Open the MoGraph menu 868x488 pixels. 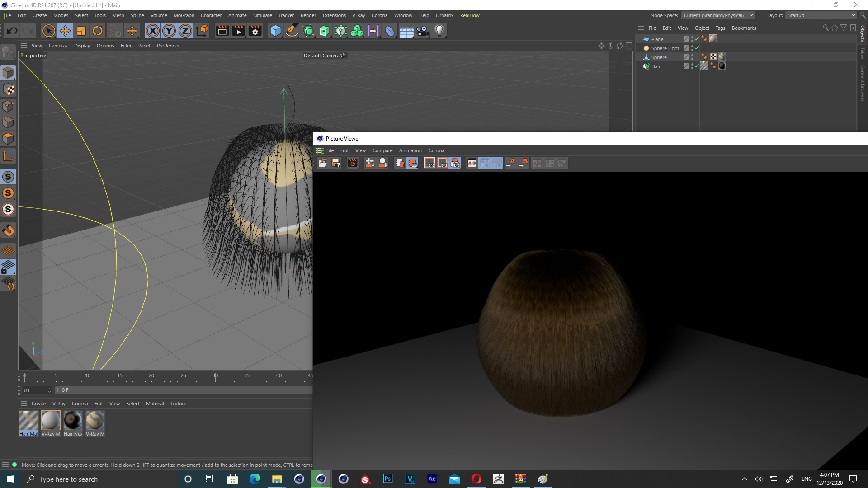pyautogui.click(x=184, y=15)
